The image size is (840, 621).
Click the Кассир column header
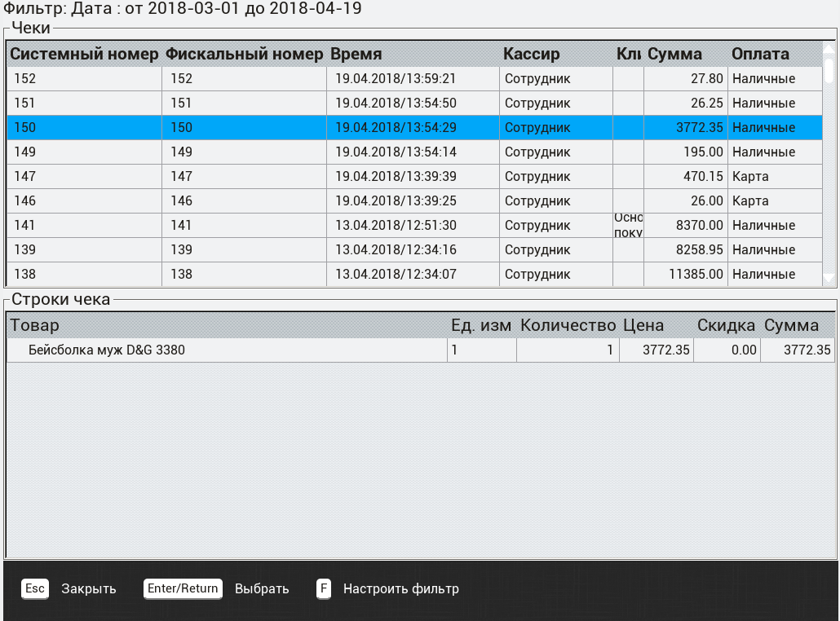(x=556, y=54)
